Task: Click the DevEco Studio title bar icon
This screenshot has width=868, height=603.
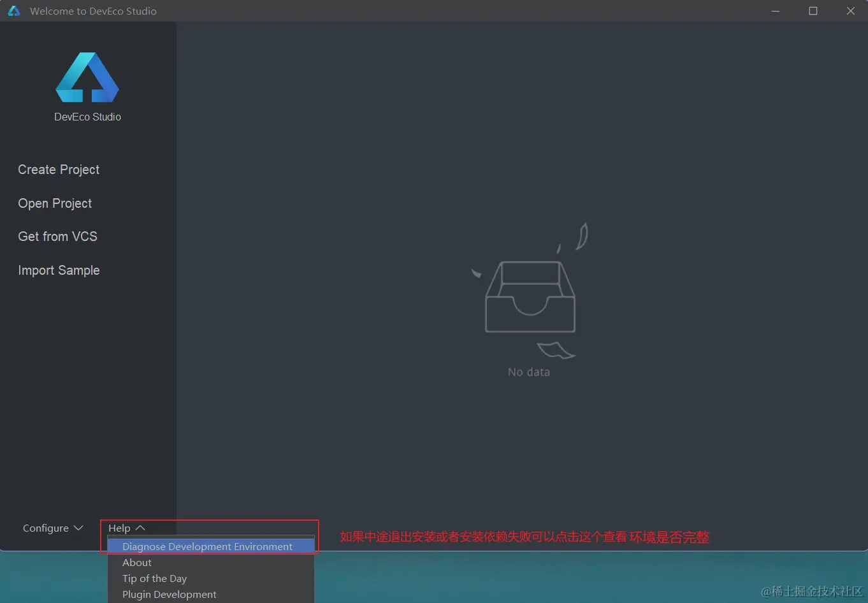Action: [x=14, y=11]
